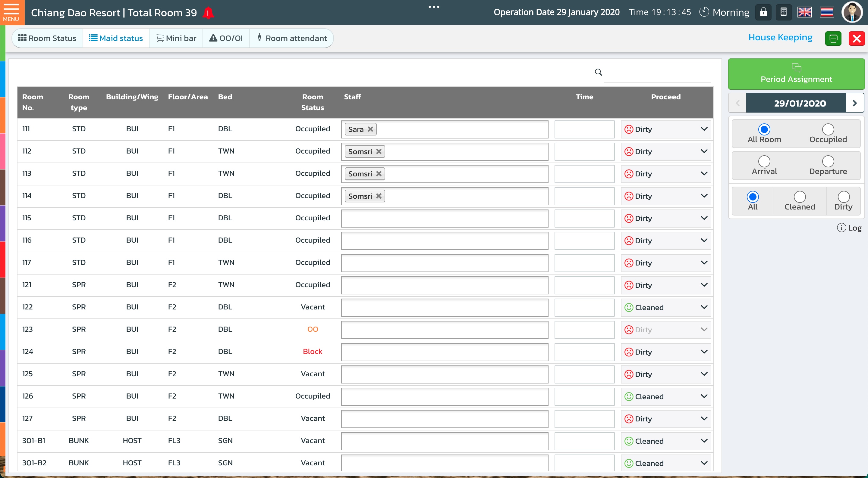Click the Period Assignment button
This screenshot has height=478, width=868.
click(x=796, y=74)
